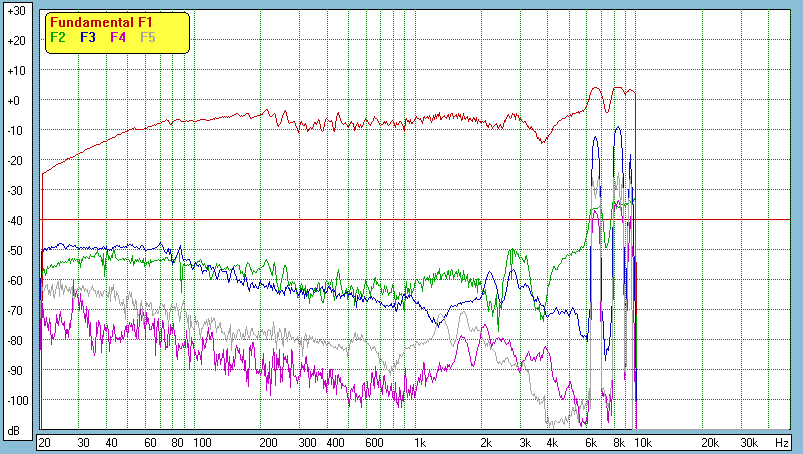The image size is (803, 454).
Task: Click the 20k frequency axis label
Action: (708, 442)
